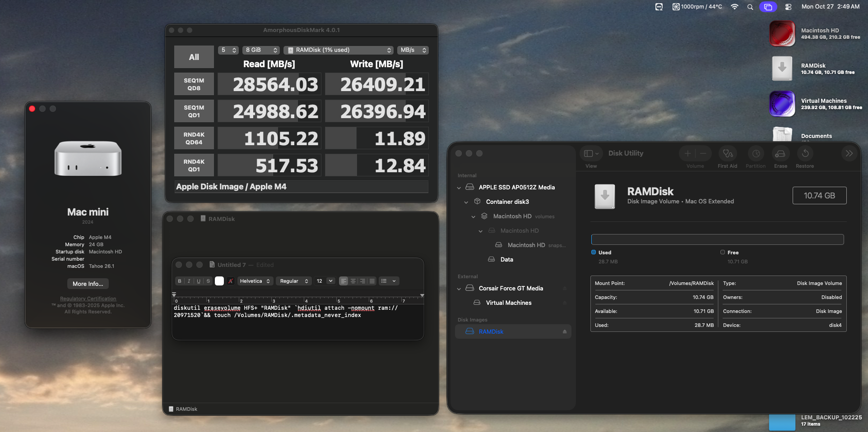Open macOS Control Center in menu bar
The width and height of the screenshot is (868, 432).
coord(788,7)
